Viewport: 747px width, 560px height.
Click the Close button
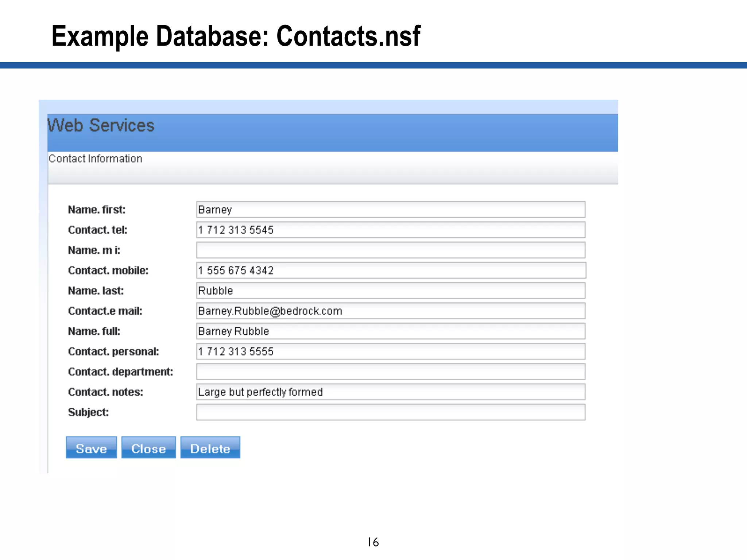(148, 447)
